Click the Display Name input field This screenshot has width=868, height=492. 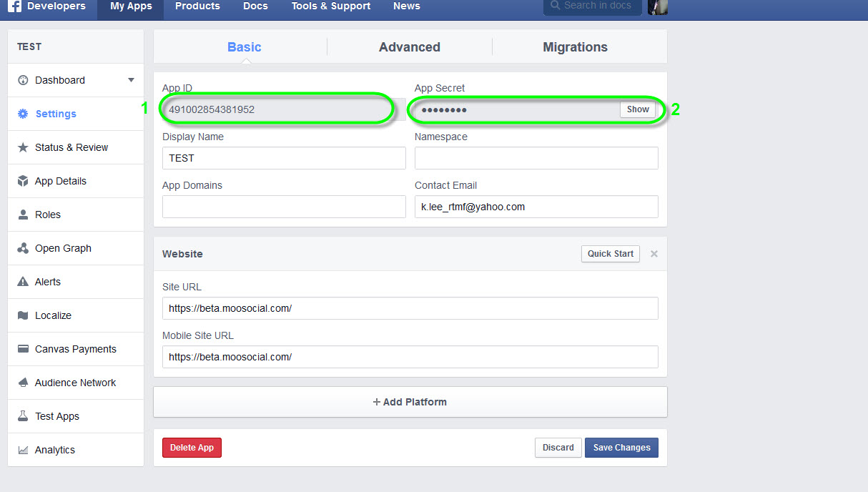click(x=284, y=158)
